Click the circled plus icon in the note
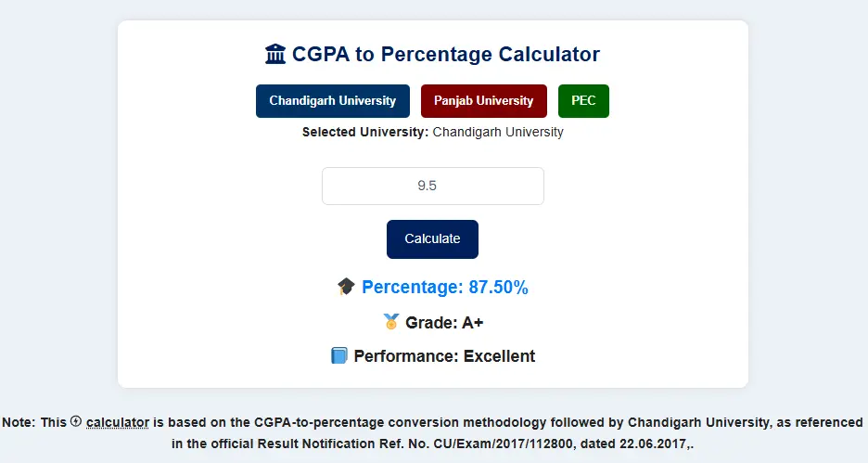Image resolution: width=868 pixels, height=463 pixels. (x=76, y=421)
